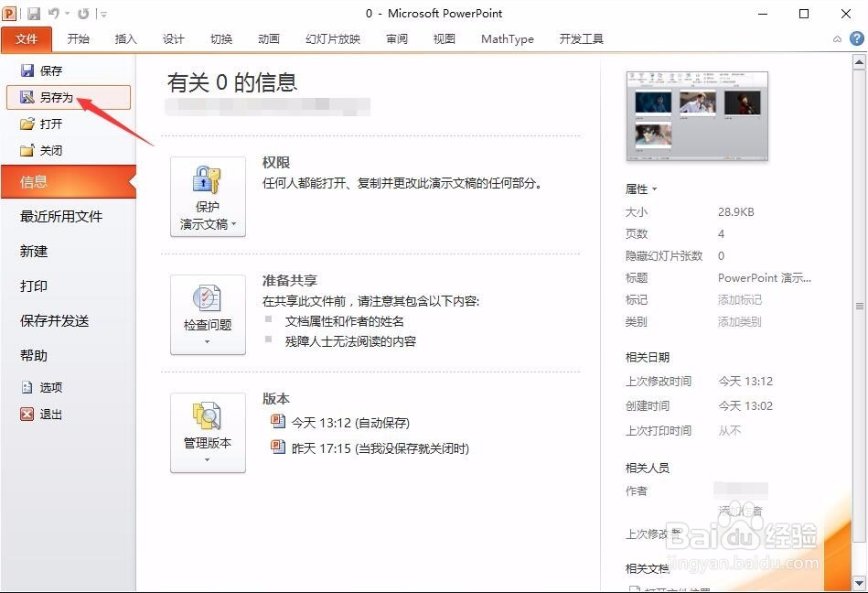Open the 帮助 section in sidebar
Image resolution: width=868 pixels, height=593 pixels.
(x=34, y=355)
